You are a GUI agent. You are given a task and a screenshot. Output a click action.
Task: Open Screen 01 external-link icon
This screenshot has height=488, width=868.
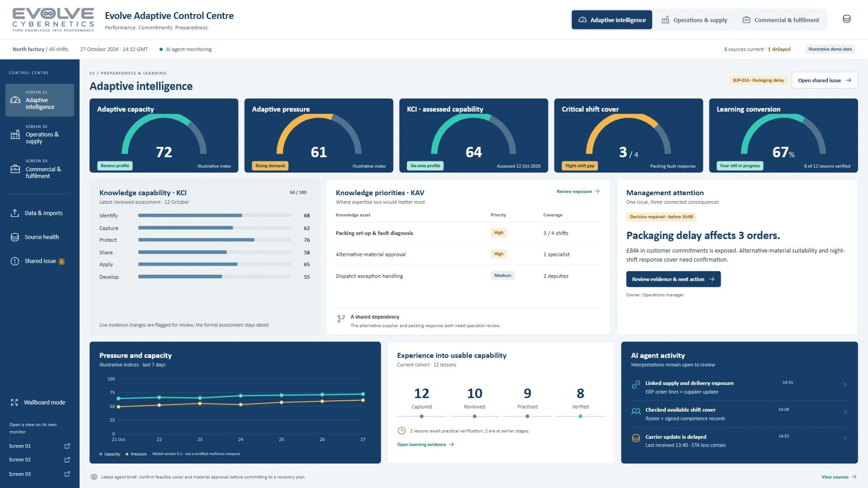coord(67,446)
